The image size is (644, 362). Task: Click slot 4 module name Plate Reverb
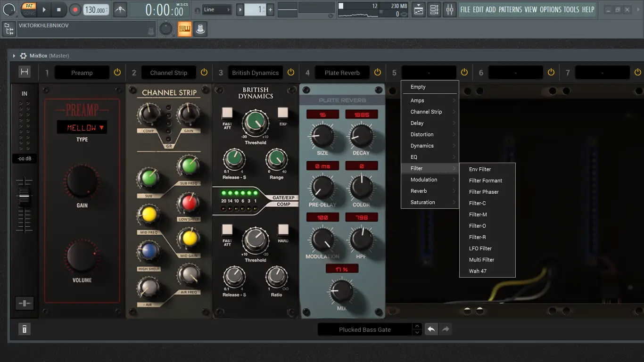point(342,73)
